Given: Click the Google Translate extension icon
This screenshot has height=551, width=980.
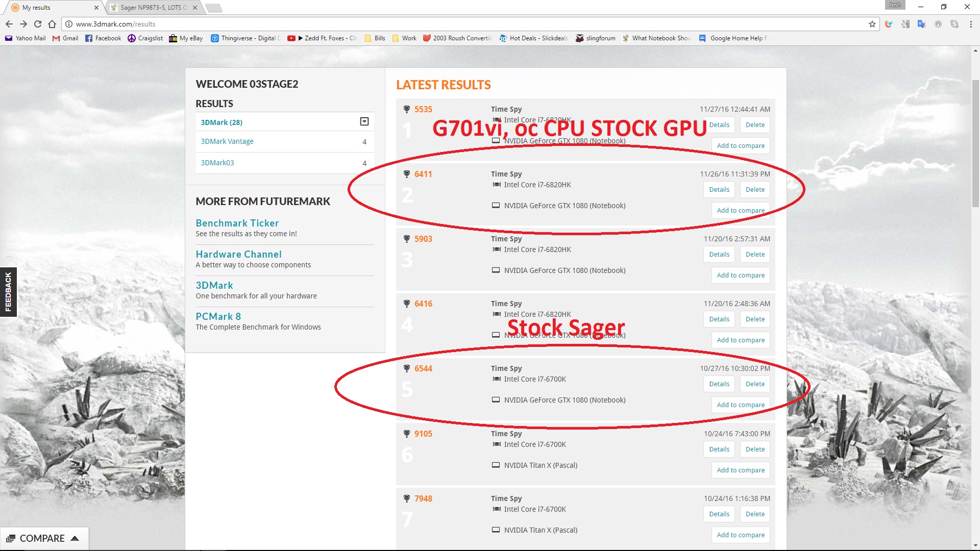Looking at the screenshot, I should (921, 24).
